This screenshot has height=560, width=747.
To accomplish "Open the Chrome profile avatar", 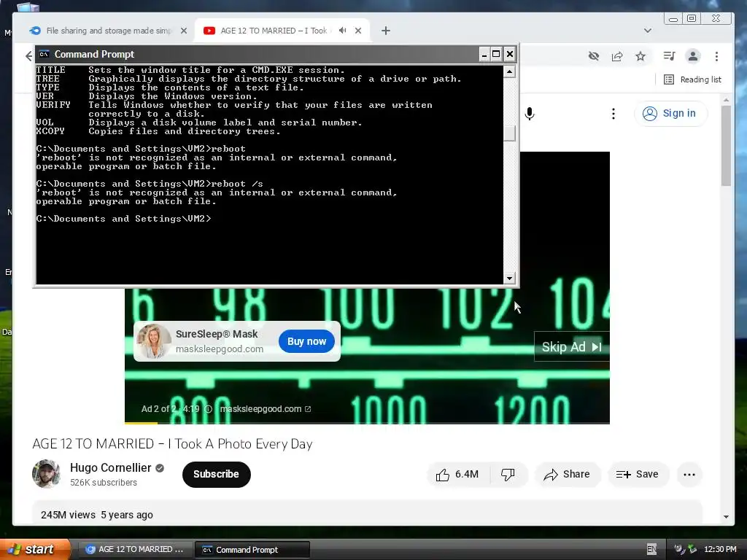I will pos(693,56).
